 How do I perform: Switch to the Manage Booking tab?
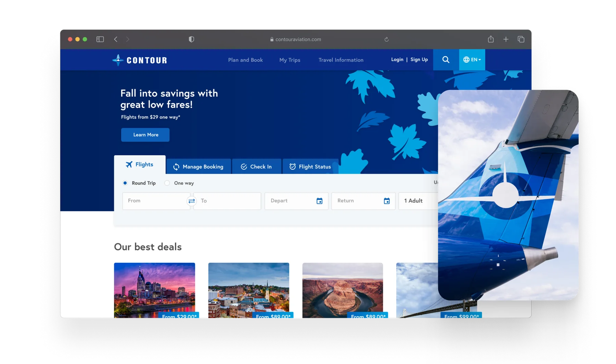[x=198, y=166]
